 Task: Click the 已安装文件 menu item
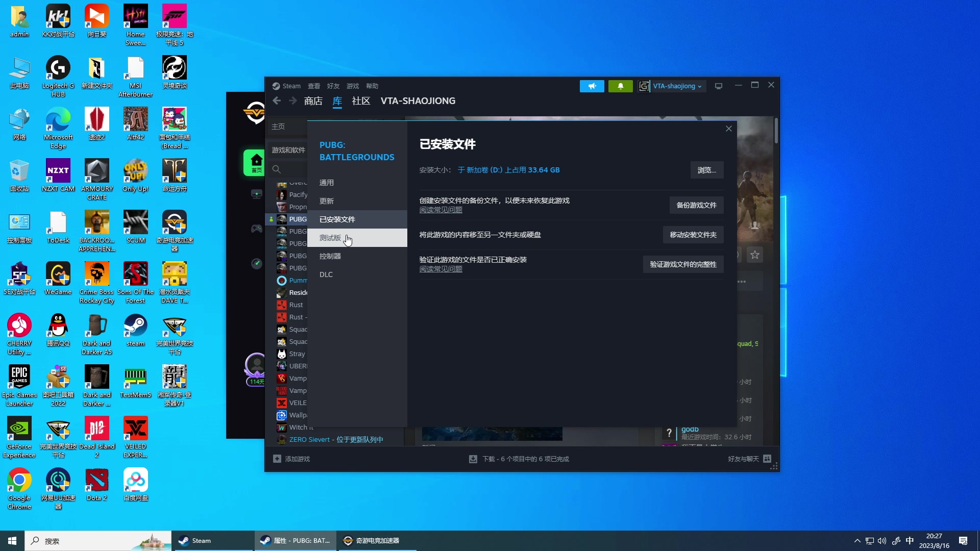pos(337,219)
